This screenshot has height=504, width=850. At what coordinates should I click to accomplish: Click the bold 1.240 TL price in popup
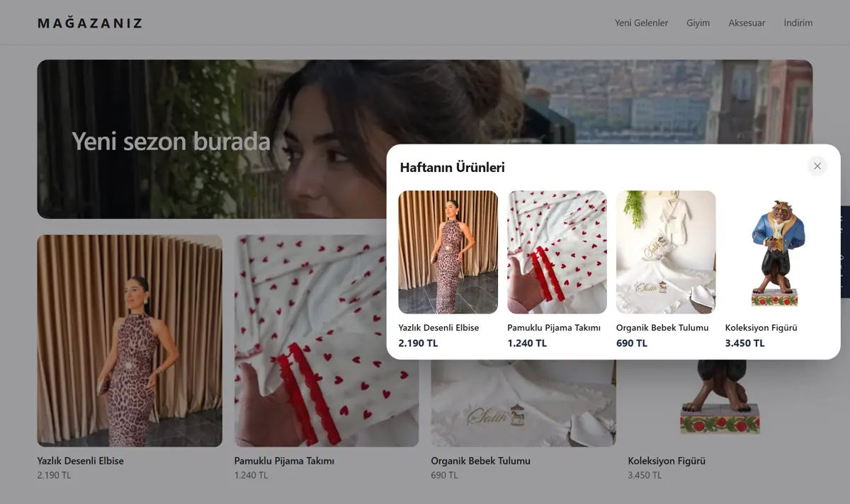[527, 343]
